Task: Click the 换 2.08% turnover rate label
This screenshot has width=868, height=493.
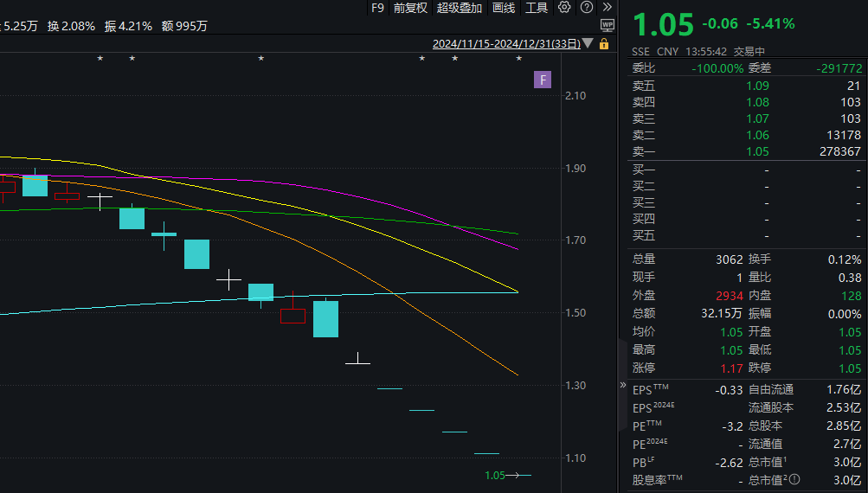Action: [72, 26]
